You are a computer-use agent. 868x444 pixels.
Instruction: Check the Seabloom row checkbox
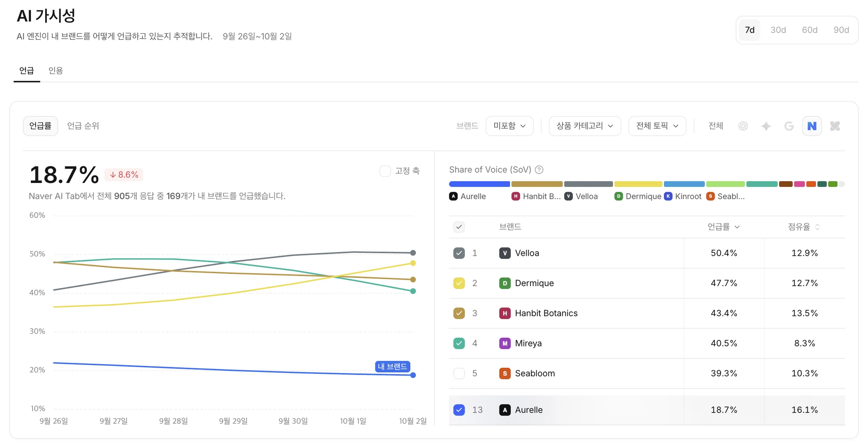point(459,373)
